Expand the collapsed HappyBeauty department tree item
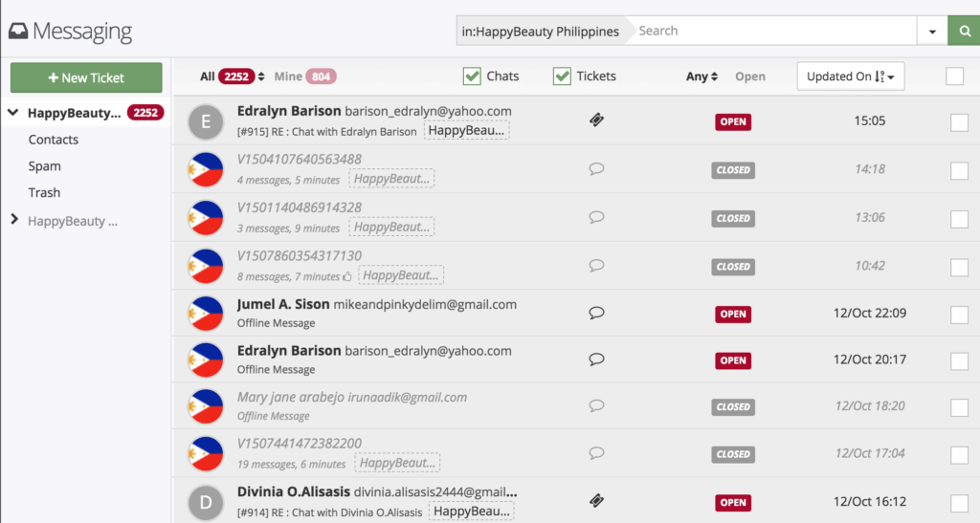 [13, 221]
